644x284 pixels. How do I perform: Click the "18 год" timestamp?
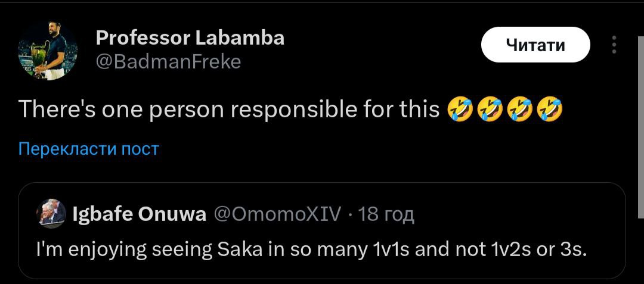tap(386, 214)
